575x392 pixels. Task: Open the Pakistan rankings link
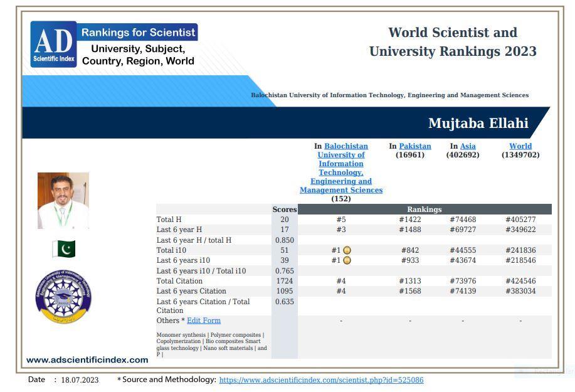(x=414, y=146)
